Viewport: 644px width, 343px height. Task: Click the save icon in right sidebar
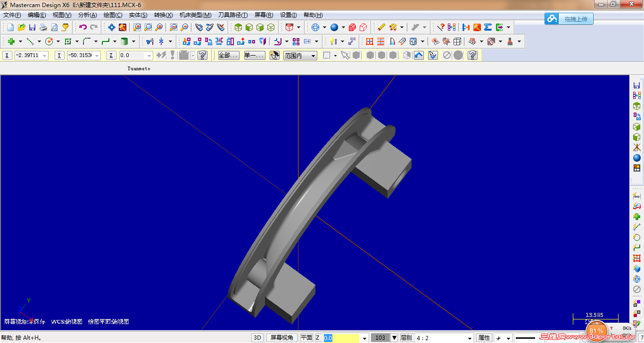tap(637, 85)
